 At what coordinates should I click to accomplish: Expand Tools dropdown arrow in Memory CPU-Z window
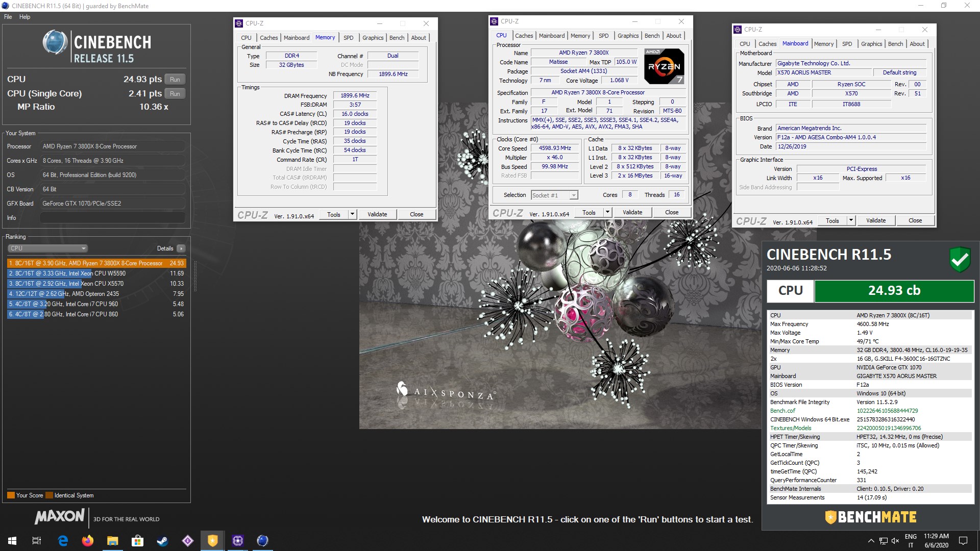pyautogui.click(x=352, y=215)
